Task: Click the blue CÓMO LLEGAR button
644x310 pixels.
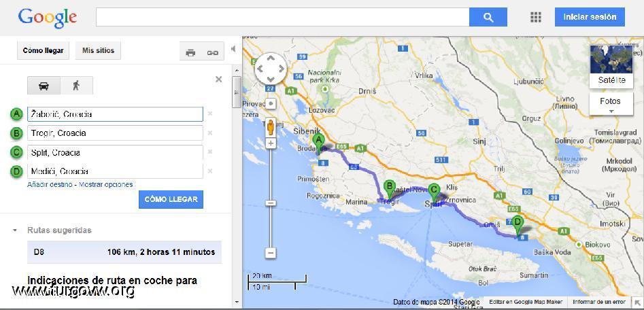Action: (x=171, y=200)
